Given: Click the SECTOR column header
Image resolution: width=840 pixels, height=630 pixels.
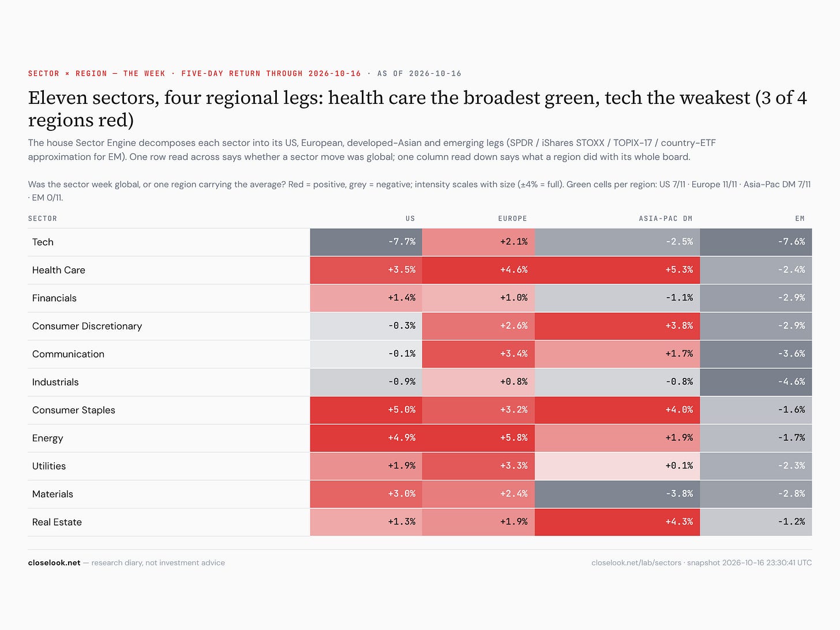Looking at the screenshot, I should (43, 219).
